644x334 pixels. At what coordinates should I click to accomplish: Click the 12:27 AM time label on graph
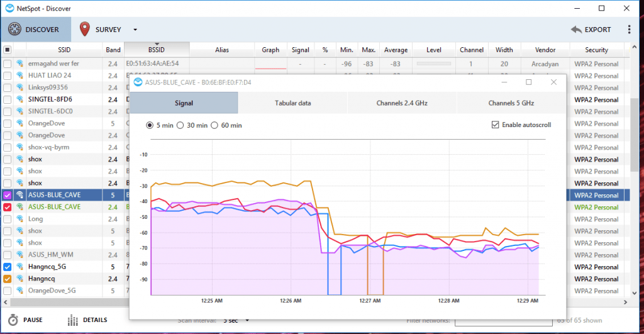point(370,301)
